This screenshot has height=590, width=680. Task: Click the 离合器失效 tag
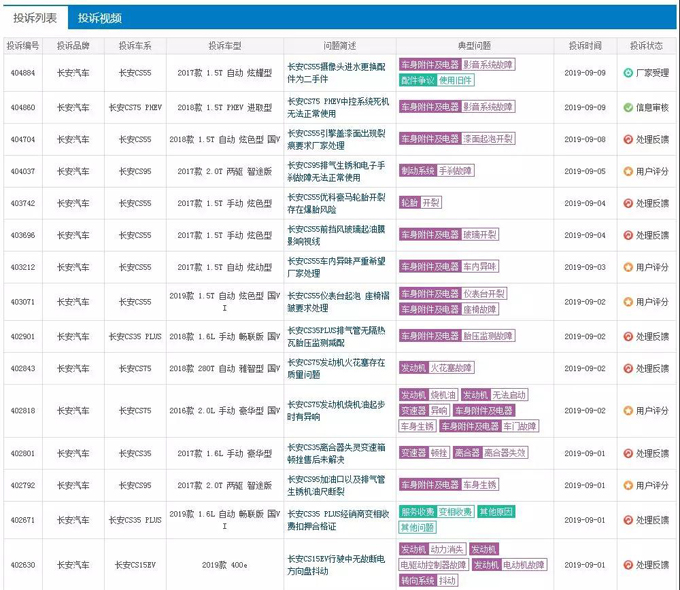tap(504, 453)
